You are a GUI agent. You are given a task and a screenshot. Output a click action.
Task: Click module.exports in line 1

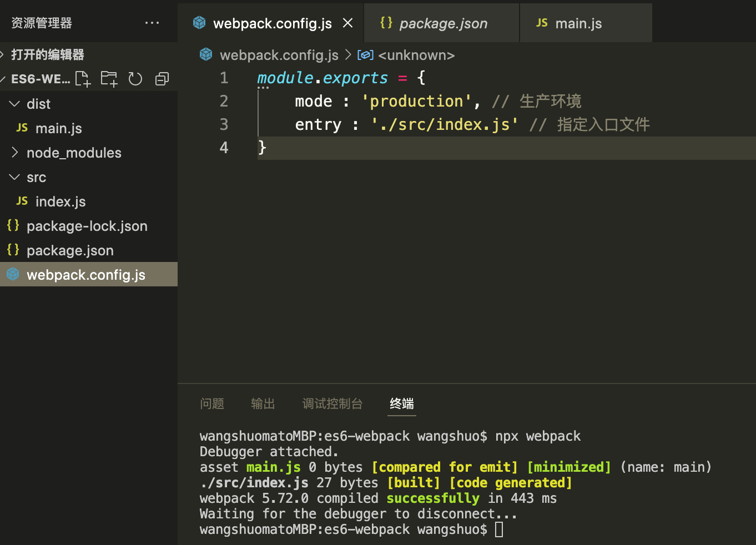pyautogui.click(x=322, y=78)
